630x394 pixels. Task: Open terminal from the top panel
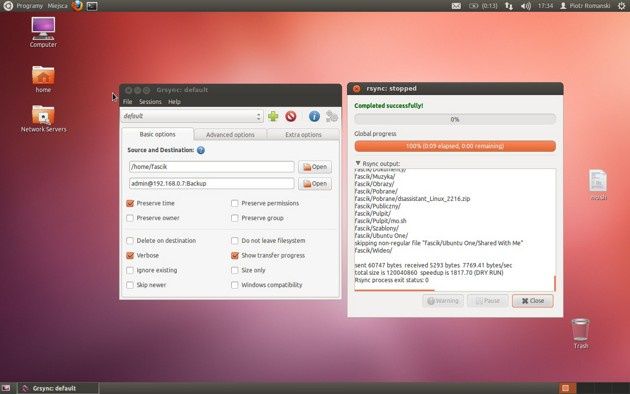[x=92, y=6]
